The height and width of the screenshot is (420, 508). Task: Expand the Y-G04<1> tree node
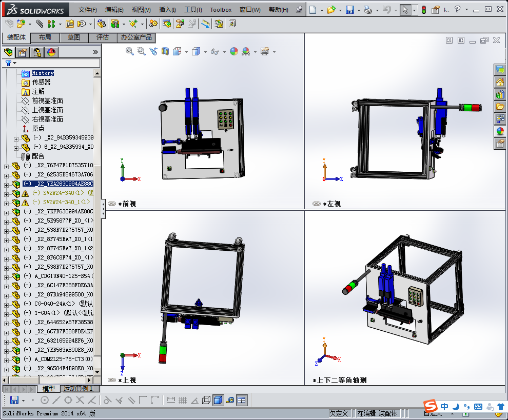tap(6, 314)
